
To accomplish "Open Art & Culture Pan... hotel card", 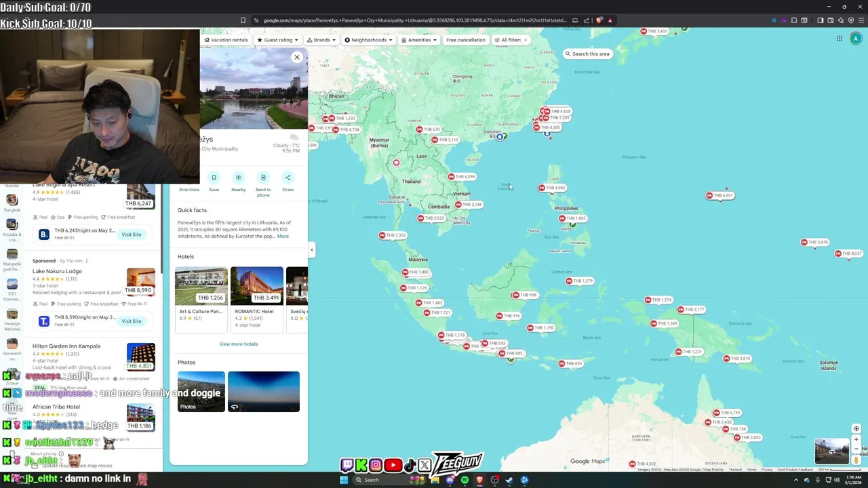I will pos(201,299).
